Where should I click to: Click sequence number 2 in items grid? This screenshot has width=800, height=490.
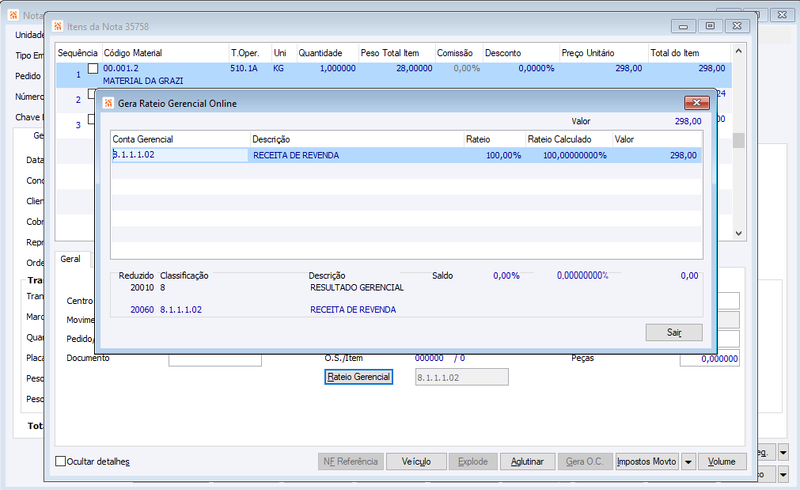(78, 100)
